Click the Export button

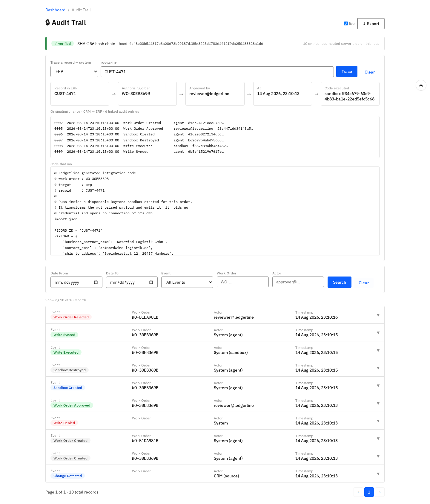pos(371,24)
